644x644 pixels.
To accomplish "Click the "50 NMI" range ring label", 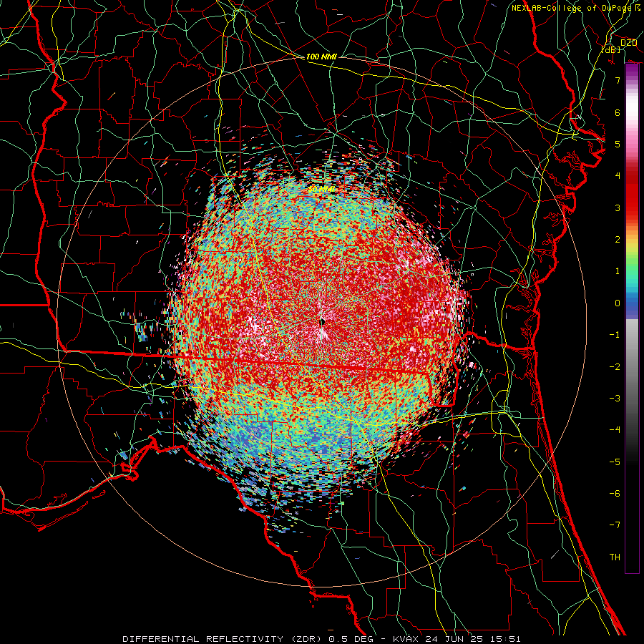I will [x=321, y=190].
